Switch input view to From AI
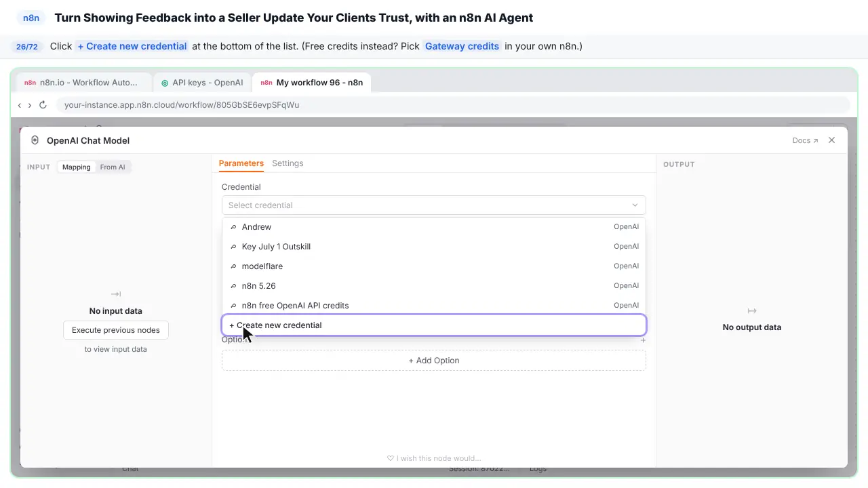 pyautogui.click(x=113, y=167)
